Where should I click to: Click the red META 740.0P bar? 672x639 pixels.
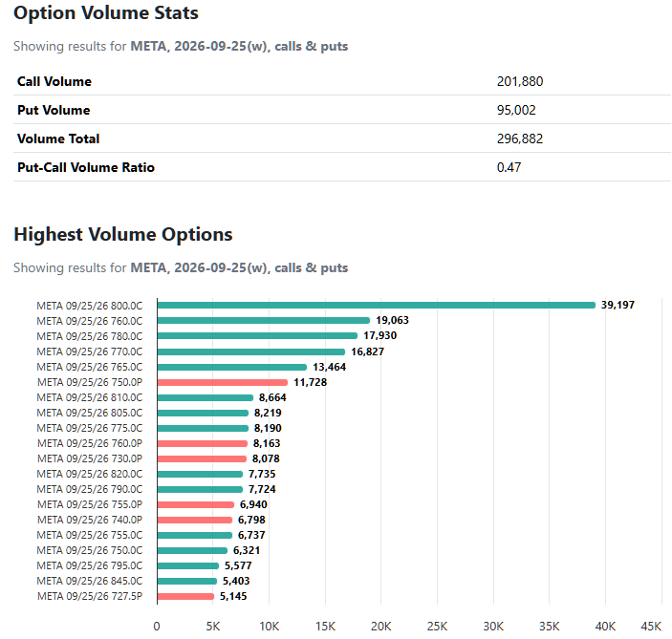[x=195, y=520]
